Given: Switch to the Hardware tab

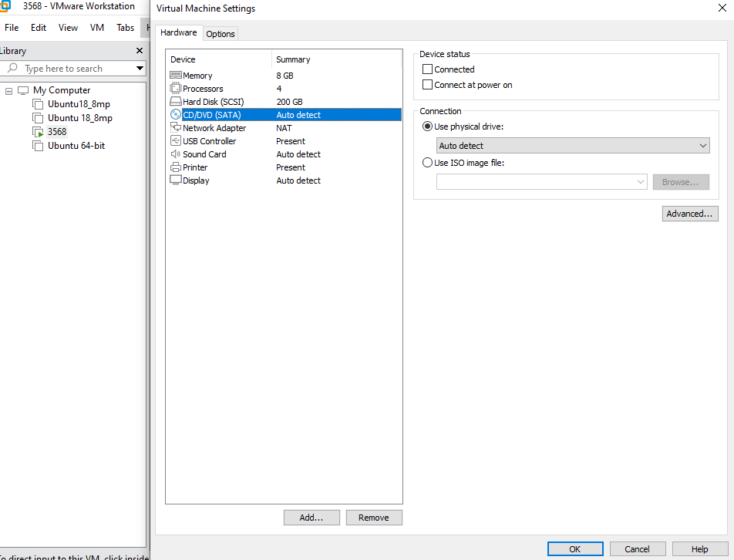Looking at the screenshot, I should pos(179,32).
